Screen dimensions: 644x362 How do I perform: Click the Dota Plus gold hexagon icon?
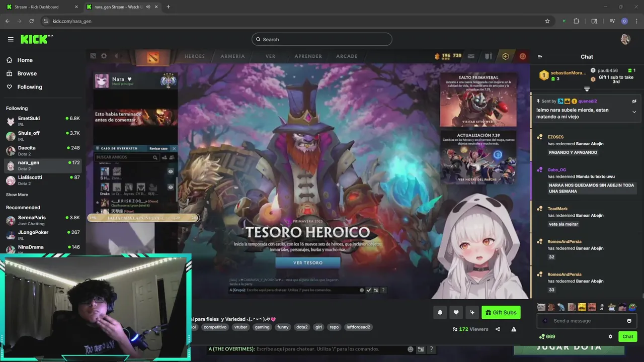point(506,57)
